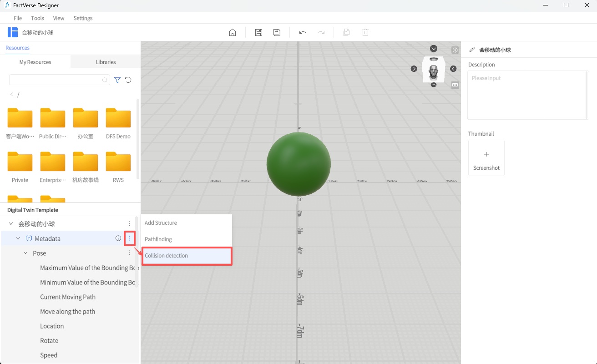Switch to the Libraries tab

pos(106,62)
